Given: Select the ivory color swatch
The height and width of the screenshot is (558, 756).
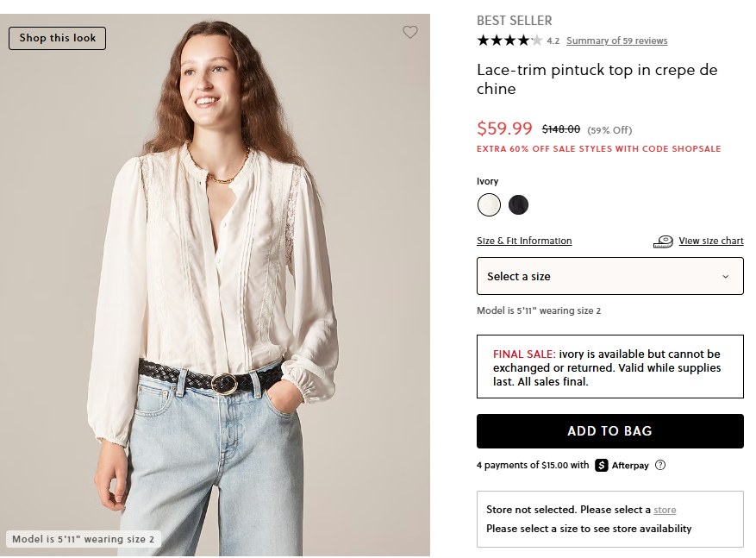Looking at the screenshot, I should (489, 204).
